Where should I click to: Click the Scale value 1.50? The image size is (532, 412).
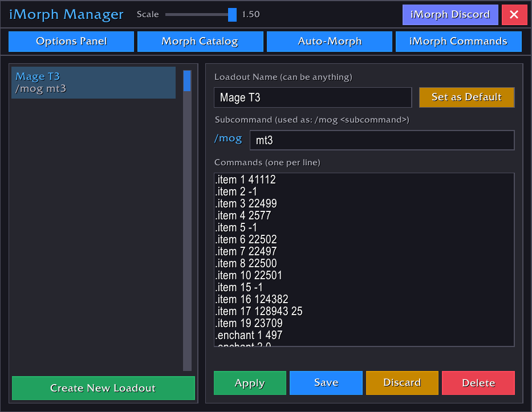click(x=251, y=14)
